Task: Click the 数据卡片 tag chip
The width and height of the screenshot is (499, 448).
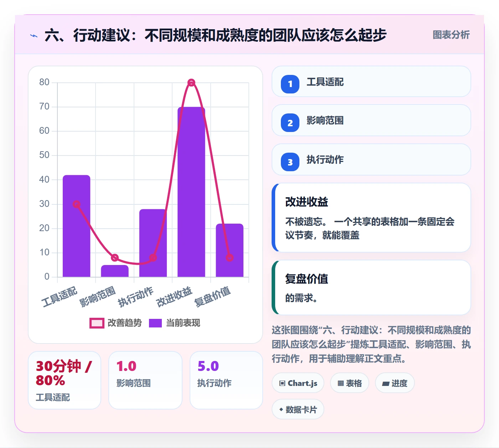Action: (298, 409)
